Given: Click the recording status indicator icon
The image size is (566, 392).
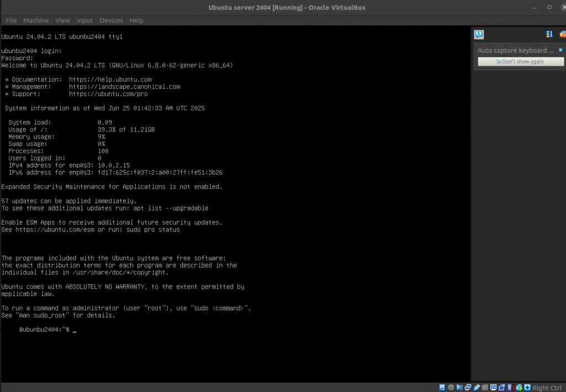Looking at the screenshot, I should click(502, 388).
